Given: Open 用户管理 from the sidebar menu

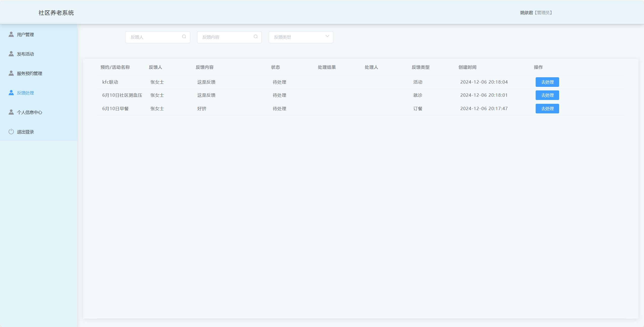Looking at the screenshot, I should tap(25, 34).
